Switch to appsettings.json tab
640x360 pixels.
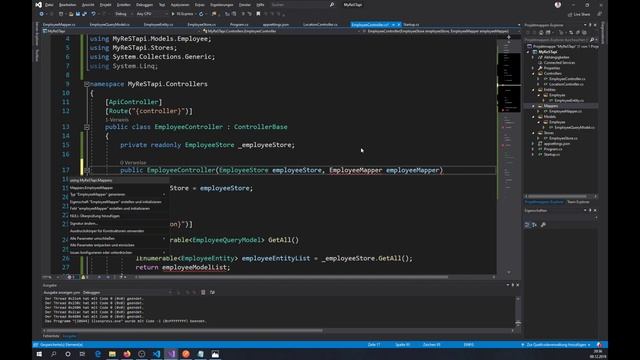pyautogui.click(x=276, y=25)
